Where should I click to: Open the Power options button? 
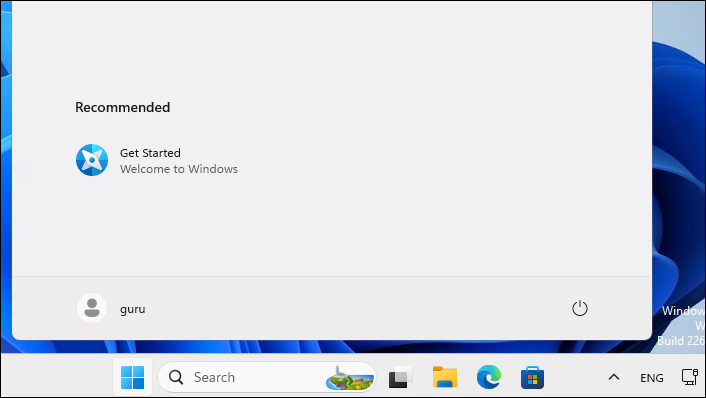pos(579,308)
